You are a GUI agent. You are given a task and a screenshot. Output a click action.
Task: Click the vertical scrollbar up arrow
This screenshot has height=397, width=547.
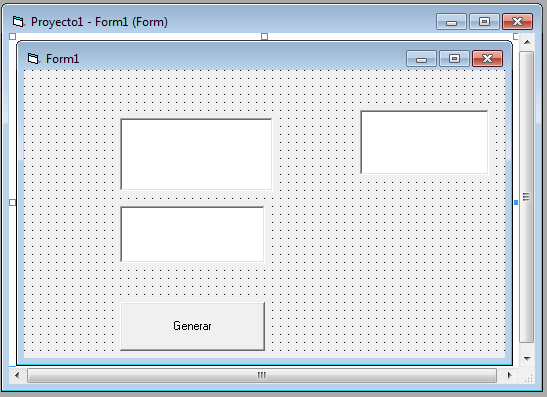click(x=527, y=42)
